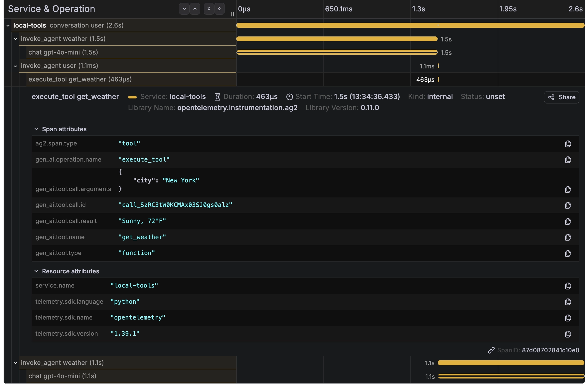Click the "execute_tool" operation name value

coord(144,159)
